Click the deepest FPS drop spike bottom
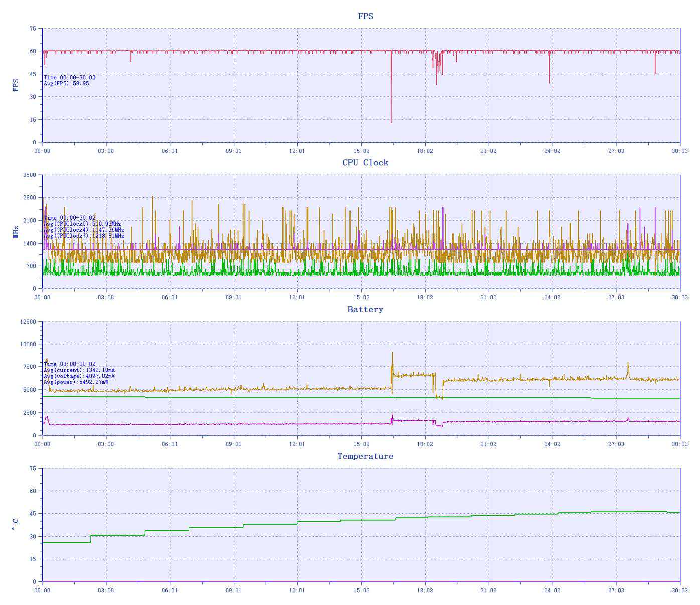The height and width of the screenshot is (605, 700). 391,122
